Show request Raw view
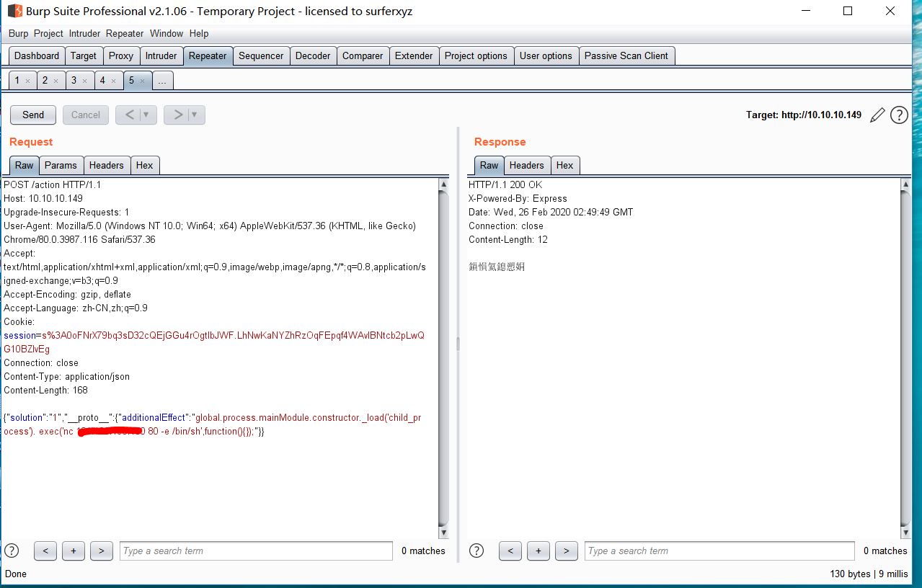922x588 pixels. 25,165
